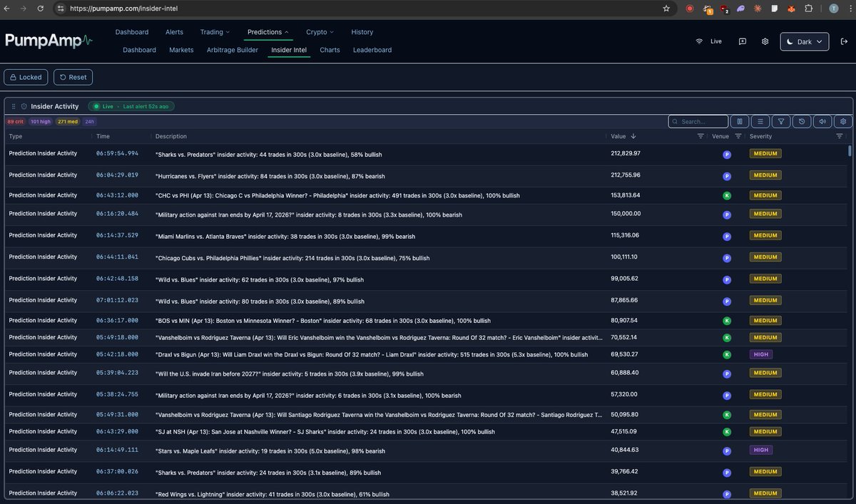Open the Leaderboard tab
The height and width of the screenshot is (504, 856).
click(x=372, y=50)
